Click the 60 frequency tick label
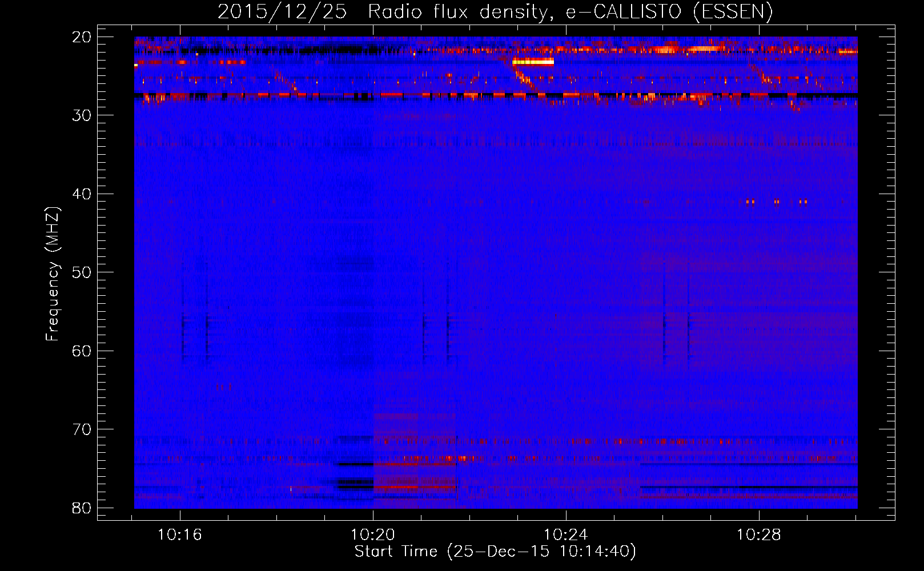This screenshot has height=571, width=924. (x=82, y=351)
